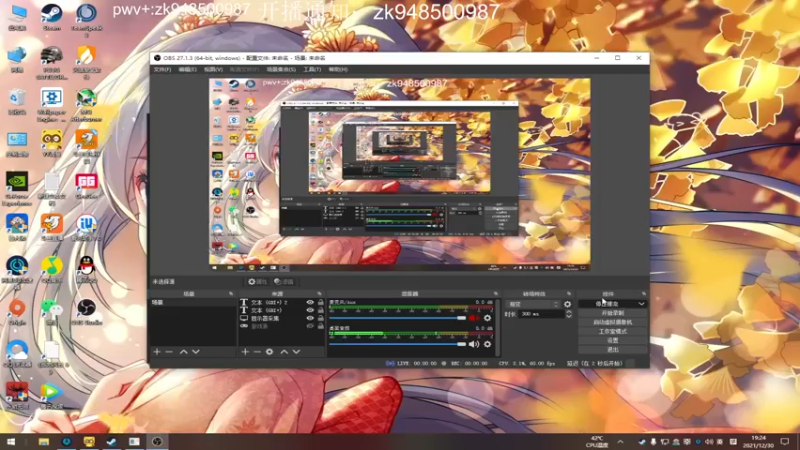The width and height of the screenshot is (800, 450).
Task: Show the hidden 游戏源 source
Action: pyautogui.click(x=310, y=327)
